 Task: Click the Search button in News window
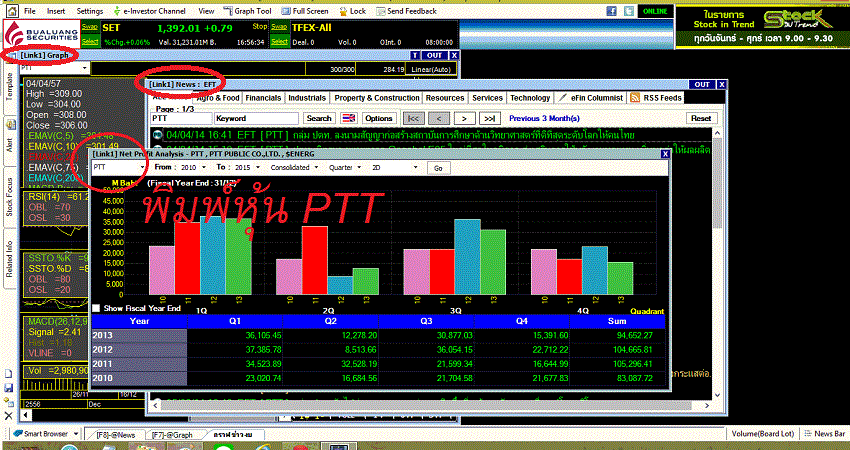point(319,118)
